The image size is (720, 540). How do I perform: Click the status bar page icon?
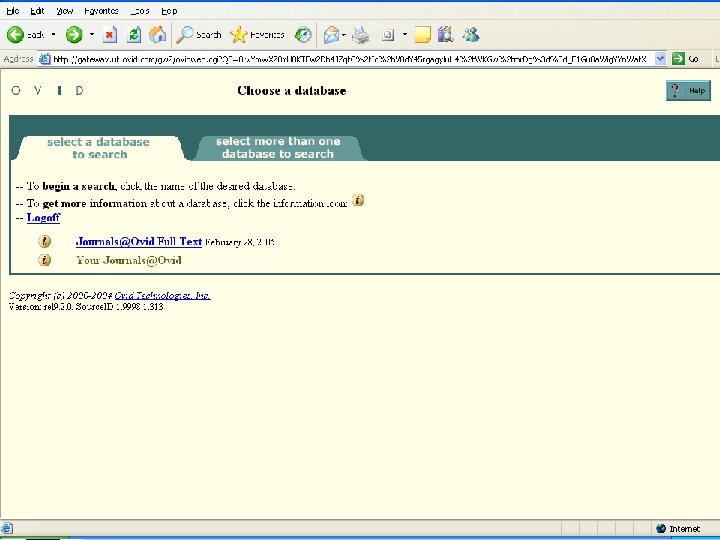coord(7,529)
